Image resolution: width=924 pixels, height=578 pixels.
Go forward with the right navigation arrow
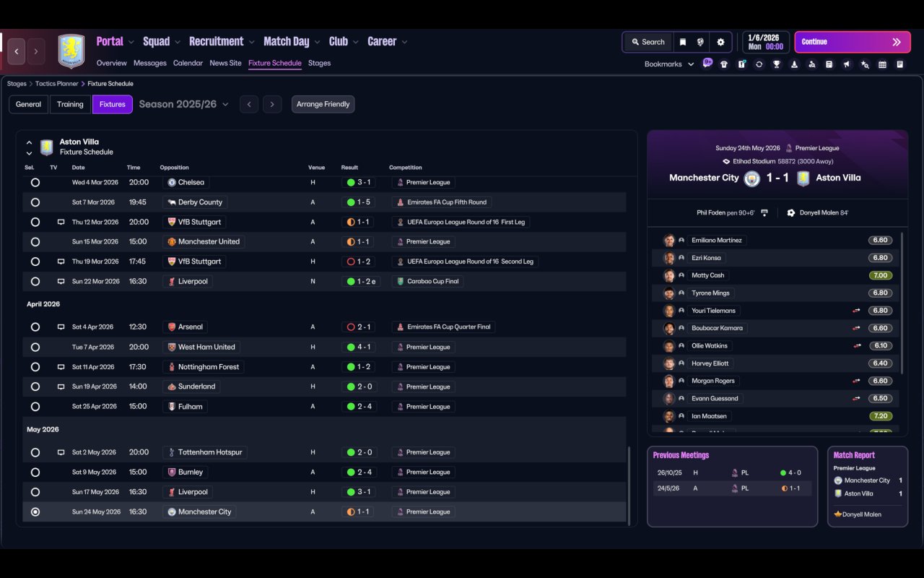click(x=36, y=51)
